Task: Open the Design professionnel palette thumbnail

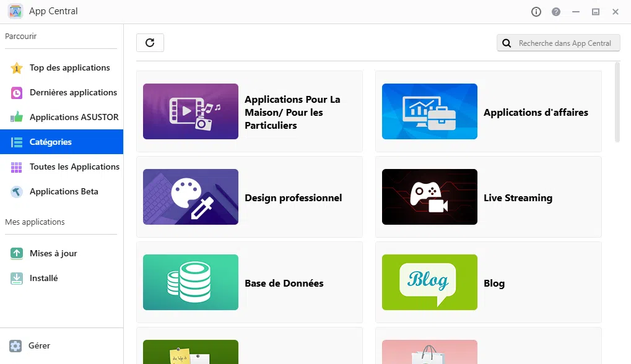Action: coord(191,197)
